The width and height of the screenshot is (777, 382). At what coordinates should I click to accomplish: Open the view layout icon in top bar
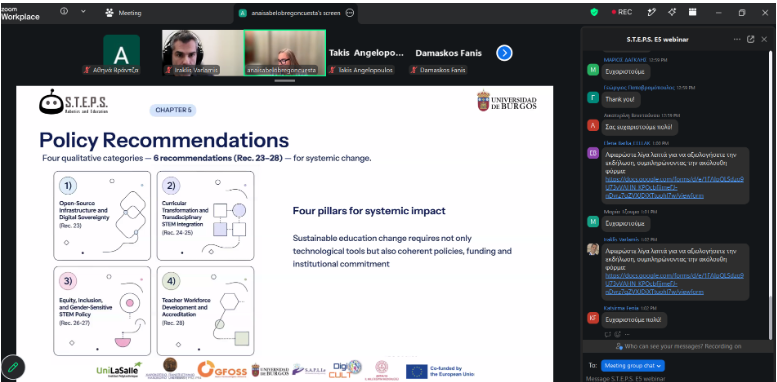tap(693, 12)
